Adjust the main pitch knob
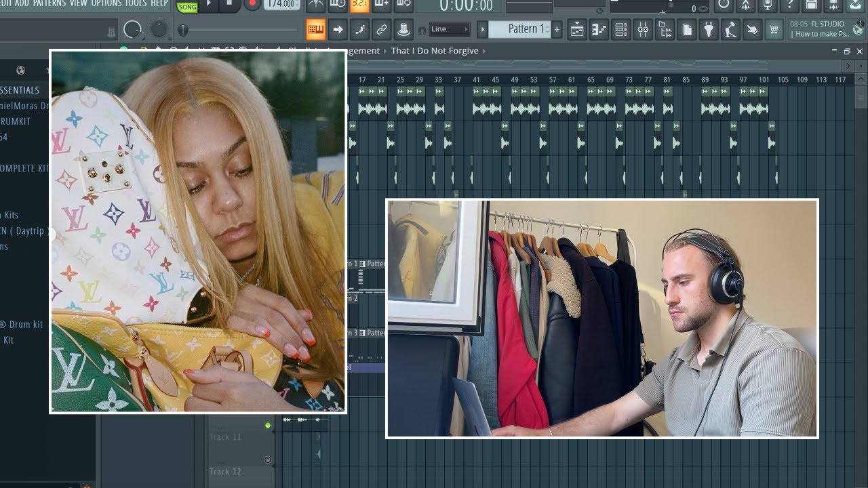The image size is (868, 488). 159,29
